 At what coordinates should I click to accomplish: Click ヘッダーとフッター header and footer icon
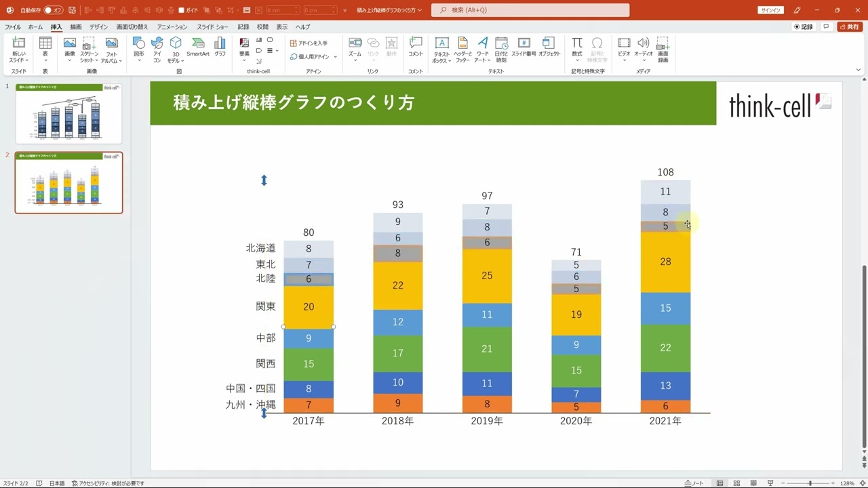[x=462, y=47]
